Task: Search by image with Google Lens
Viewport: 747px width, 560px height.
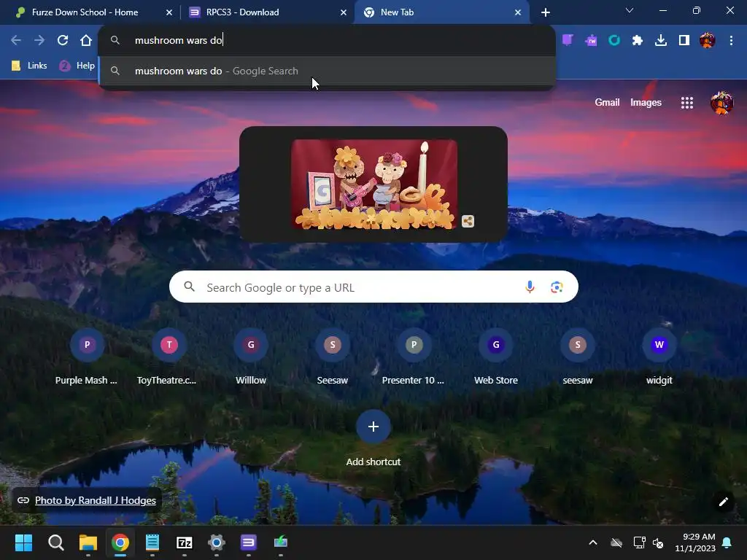Action: tap(557, 287)
